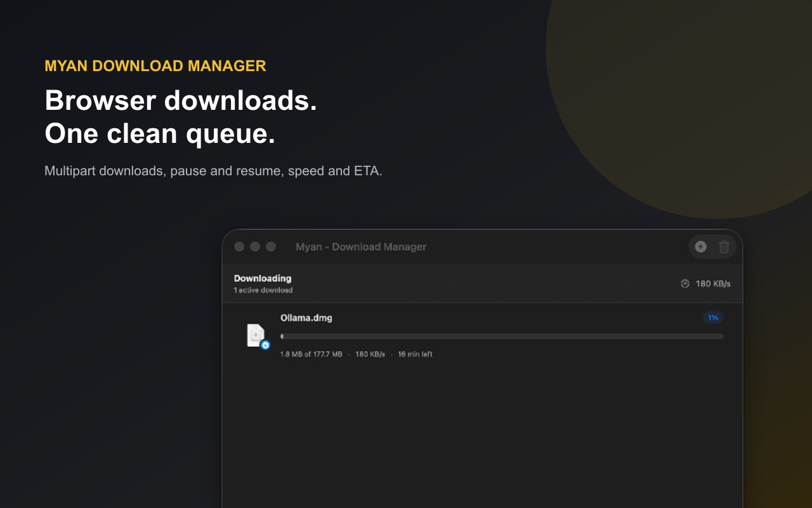Image resolution: width=812 pixels, height=508 pixels.
Task: Click the zoom window button
Action: click(x=271, y=246)
